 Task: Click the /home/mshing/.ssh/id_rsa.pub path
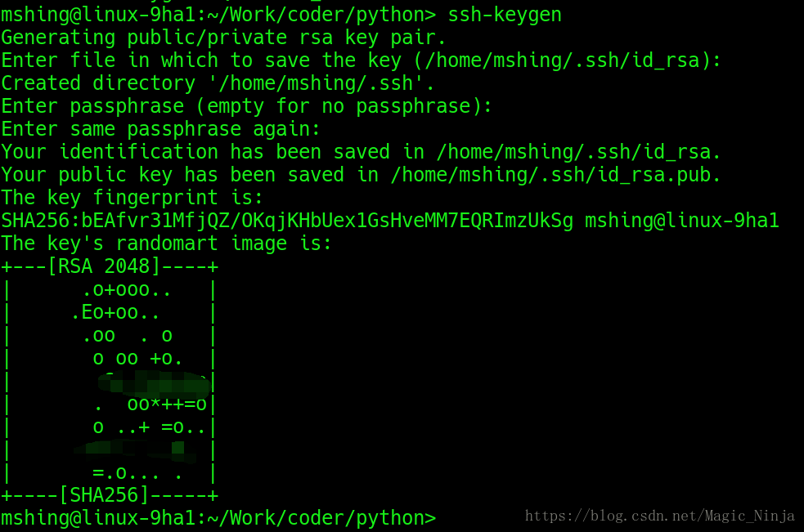550,175
